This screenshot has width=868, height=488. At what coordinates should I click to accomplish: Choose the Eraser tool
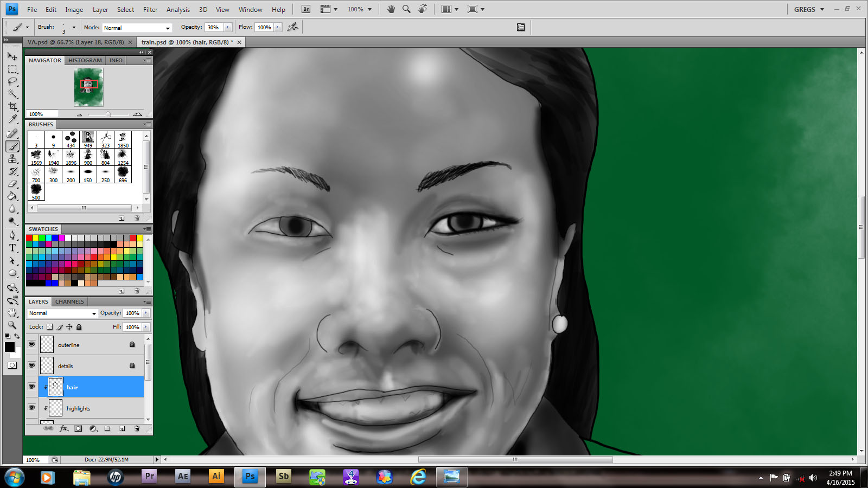click(x=12, y=184)
